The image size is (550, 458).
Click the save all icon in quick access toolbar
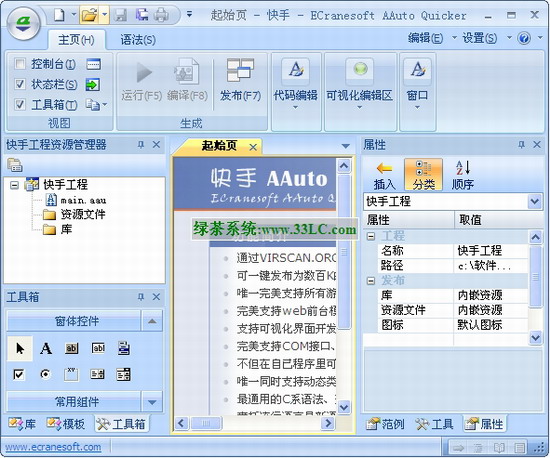point(142,15)
